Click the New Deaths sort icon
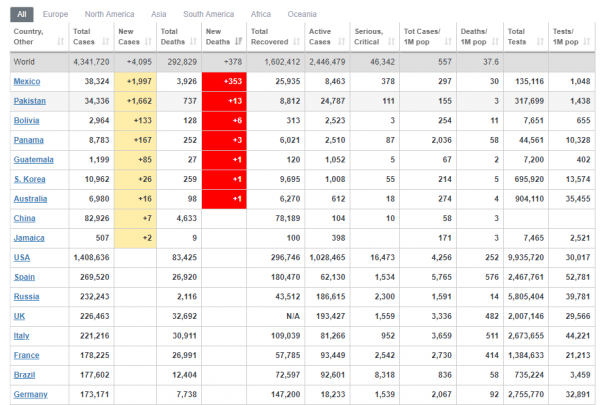Viewport: 600px width, 405px height. tap(238, 42)
